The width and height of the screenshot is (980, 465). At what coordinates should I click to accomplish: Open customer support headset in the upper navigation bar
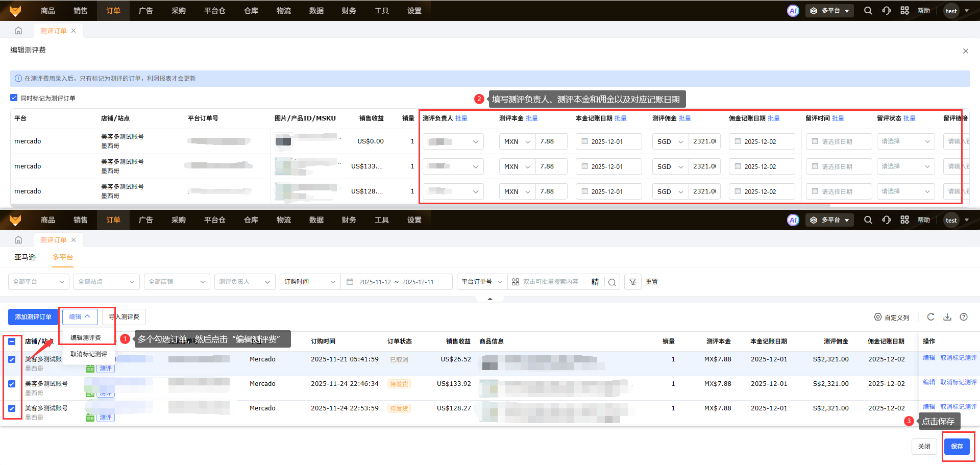click(x=887, y=11)
